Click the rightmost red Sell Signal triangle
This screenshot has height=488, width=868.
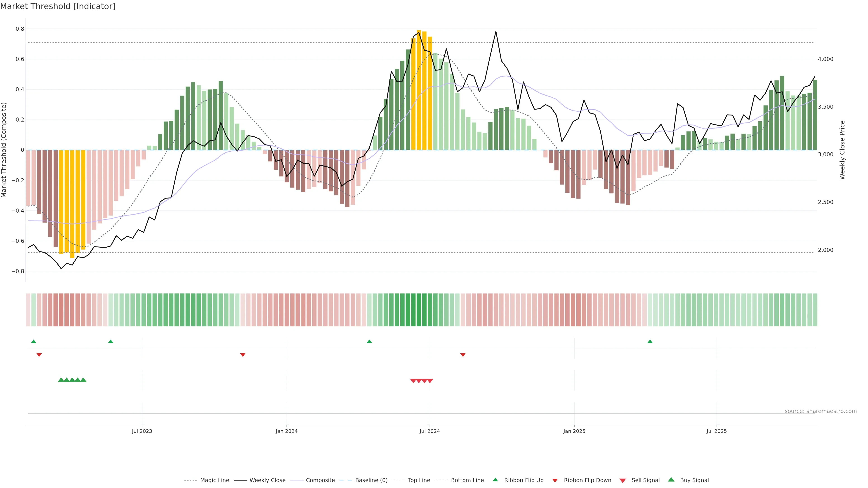coord(430,381)
